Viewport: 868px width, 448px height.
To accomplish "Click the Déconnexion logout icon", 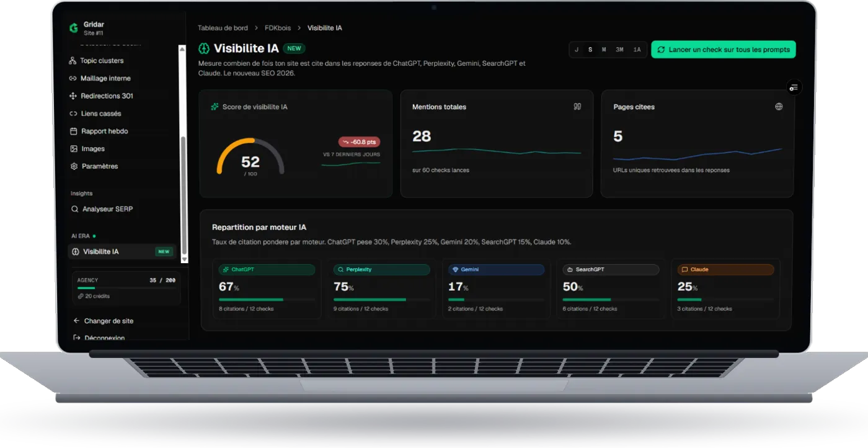I will coord(76,338).
